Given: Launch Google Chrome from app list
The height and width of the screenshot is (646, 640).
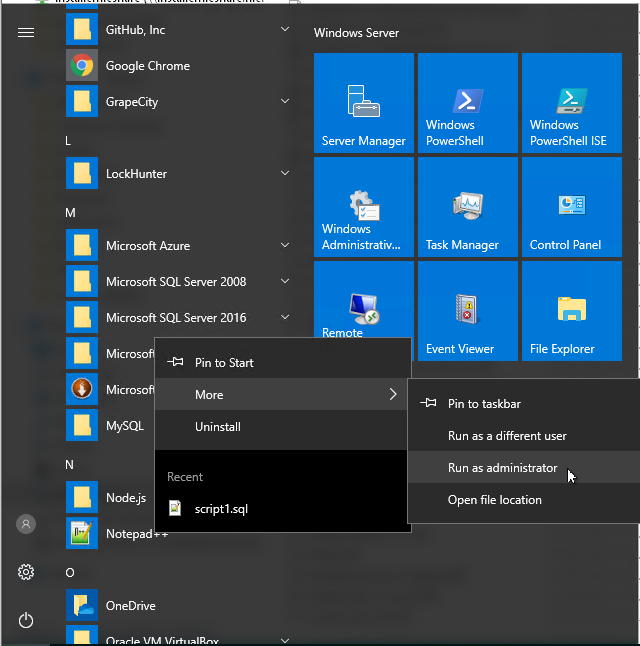Looking at the screenshot, I should [x=177, y=66].
